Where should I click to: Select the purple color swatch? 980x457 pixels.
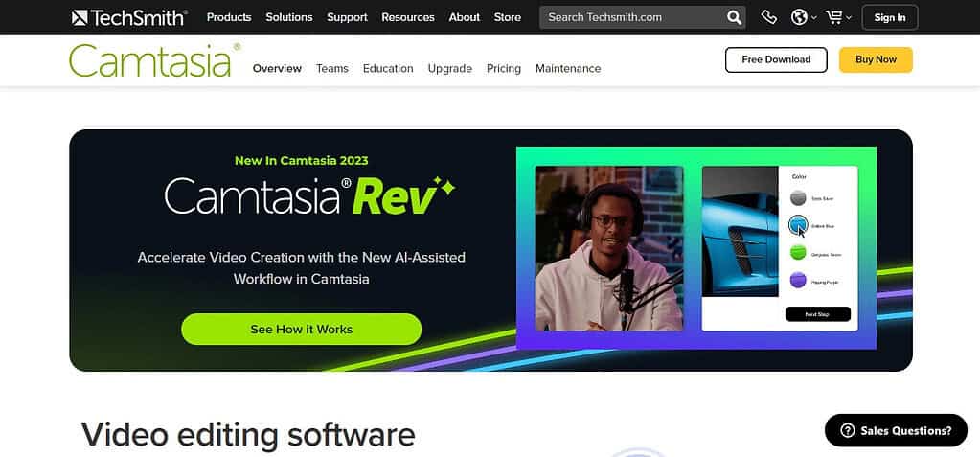[x=797, y=280]
